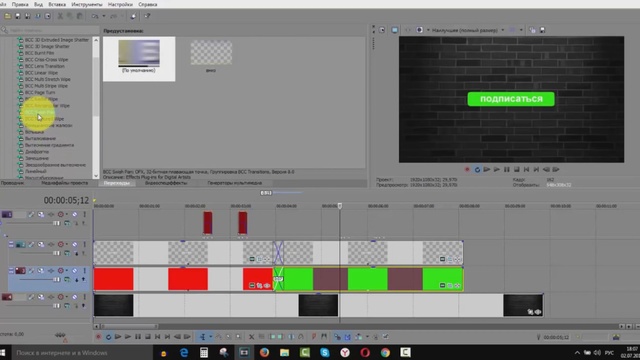Open automation settings dropdown on track 1
The image size is (640, 360).
click(67, 214)
